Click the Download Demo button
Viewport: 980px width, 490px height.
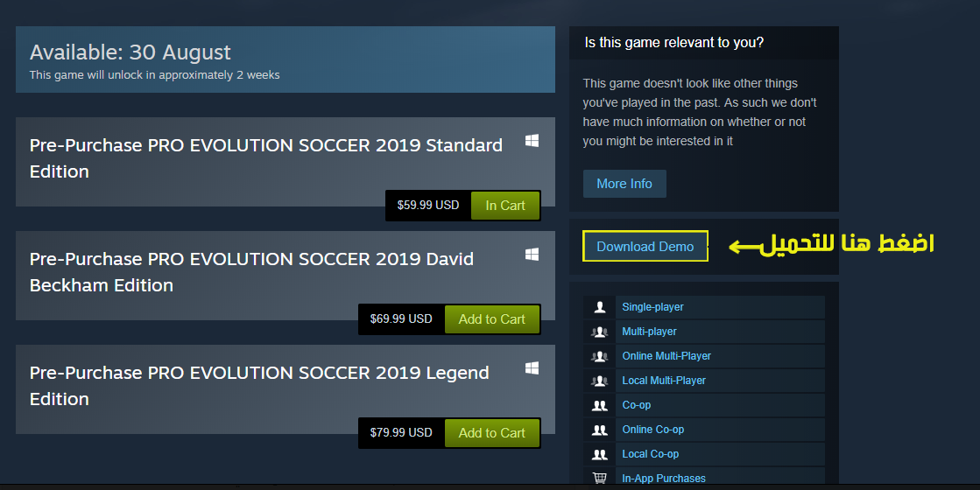coord(645,247)
